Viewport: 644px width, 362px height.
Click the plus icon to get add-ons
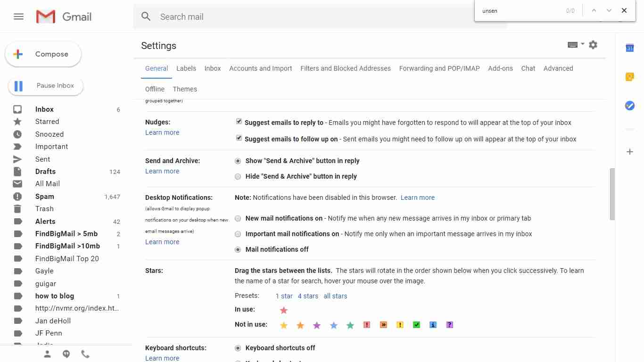[630, 152]
